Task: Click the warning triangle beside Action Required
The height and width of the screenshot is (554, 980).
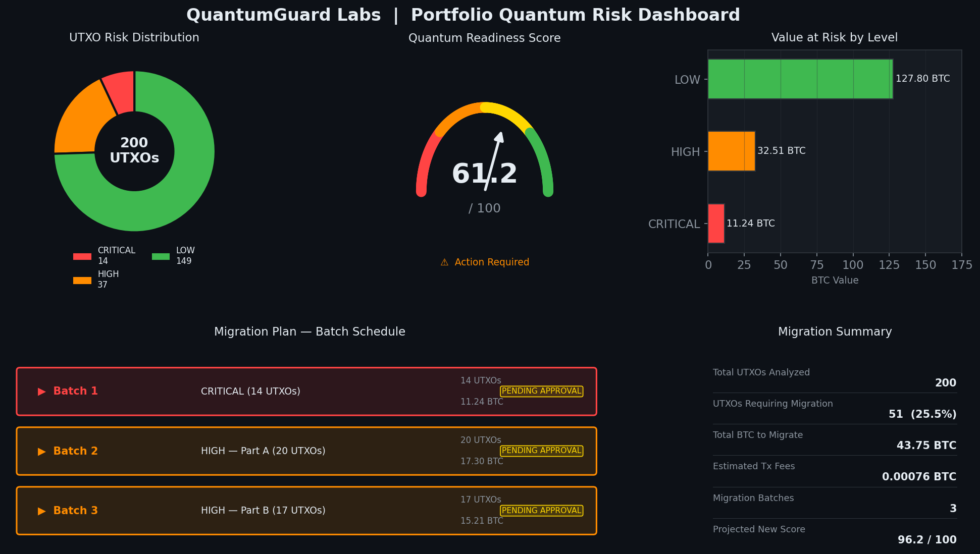Action: click(x=444, y=262)
